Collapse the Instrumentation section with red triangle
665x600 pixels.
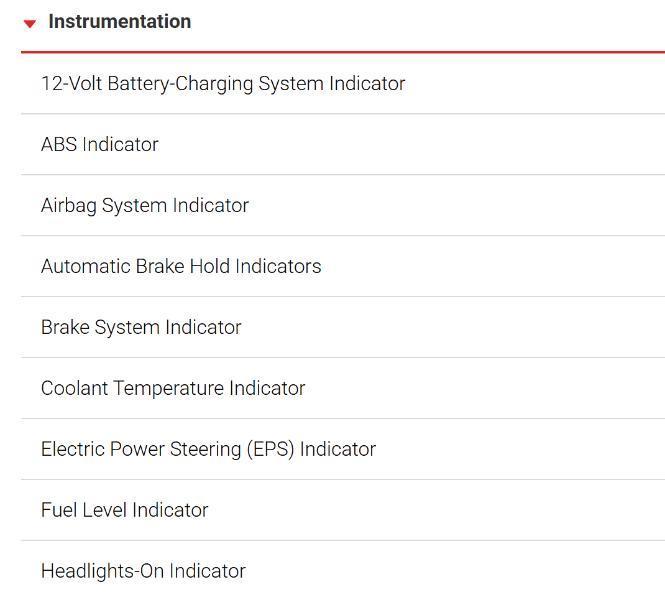(x=30, y=23)
